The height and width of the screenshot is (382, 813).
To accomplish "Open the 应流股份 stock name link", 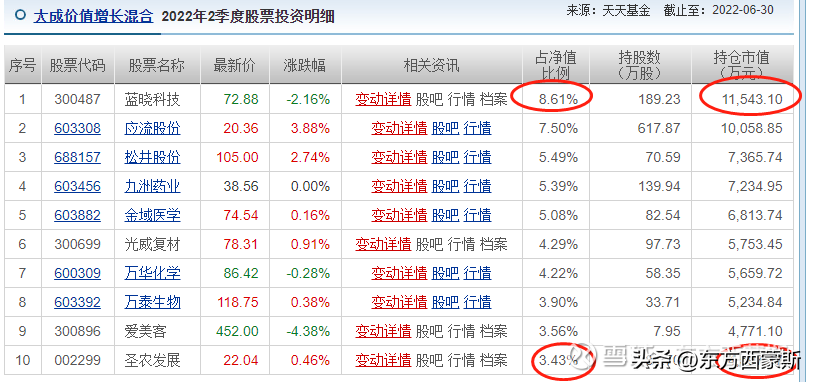I will [152, 128].
